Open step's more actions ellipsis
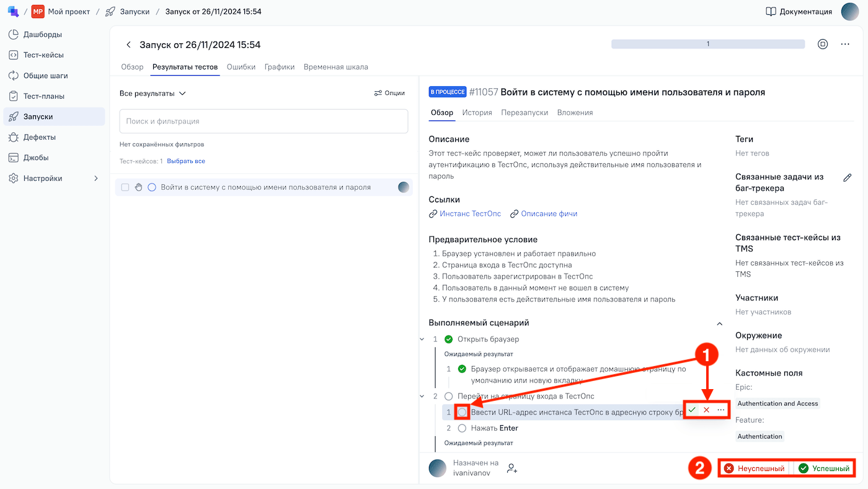The image size is (868, 489). (720, 410)
